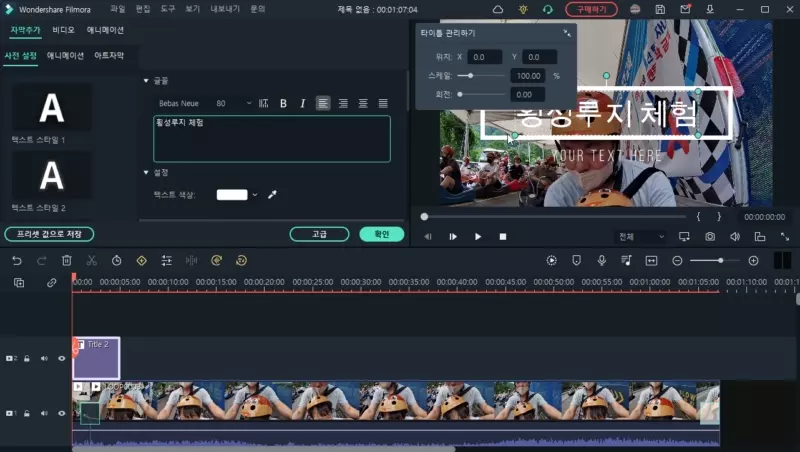Screen dimensions: 800x452
Task: Click the download icon in title bar
Action: 710,9
